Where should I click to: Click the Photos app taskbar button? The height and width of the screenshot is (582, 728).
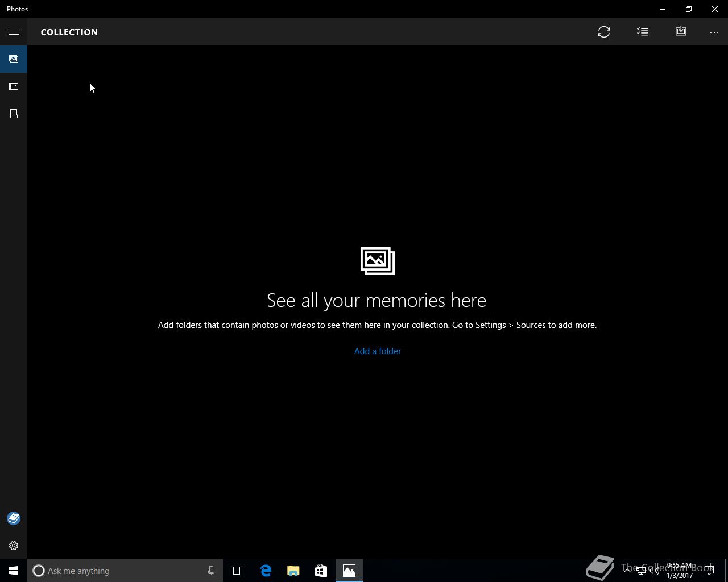[349, 571]
